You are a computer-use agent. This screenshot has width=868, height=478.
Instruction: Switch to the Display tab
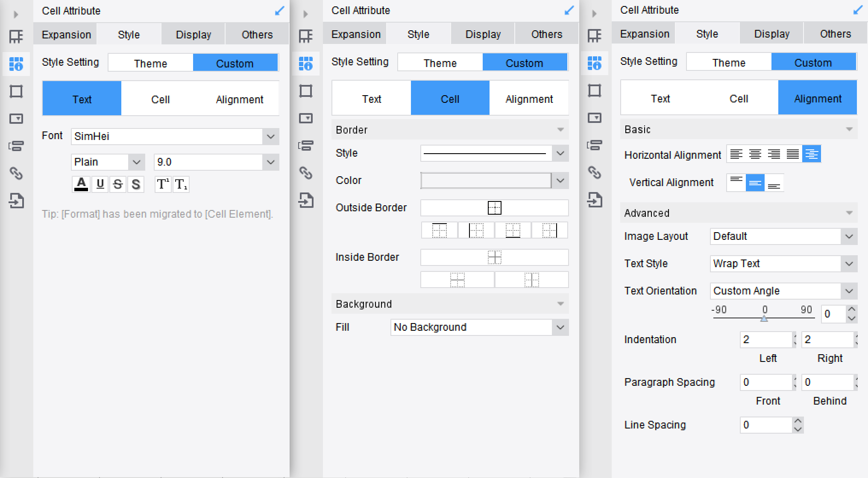click(x=193, y=34)
